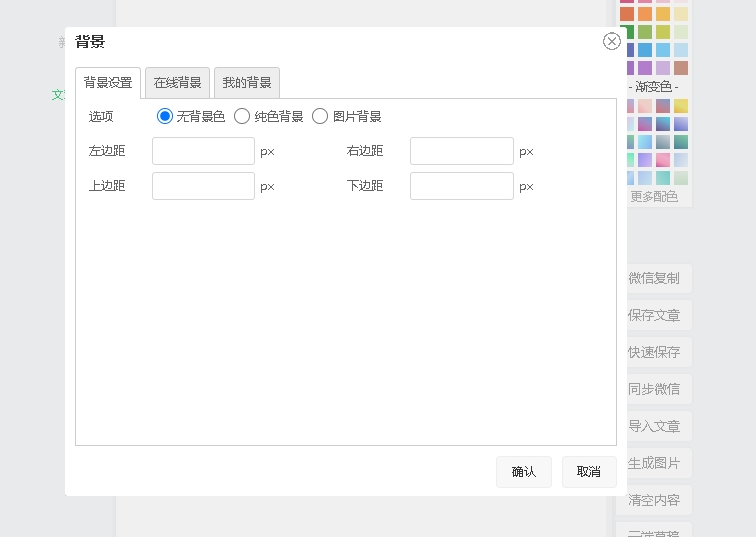756x537 pixels.
Task: Click the 微信复制 sidebar button
Action: pyautogui.click(x=654, y=278)
